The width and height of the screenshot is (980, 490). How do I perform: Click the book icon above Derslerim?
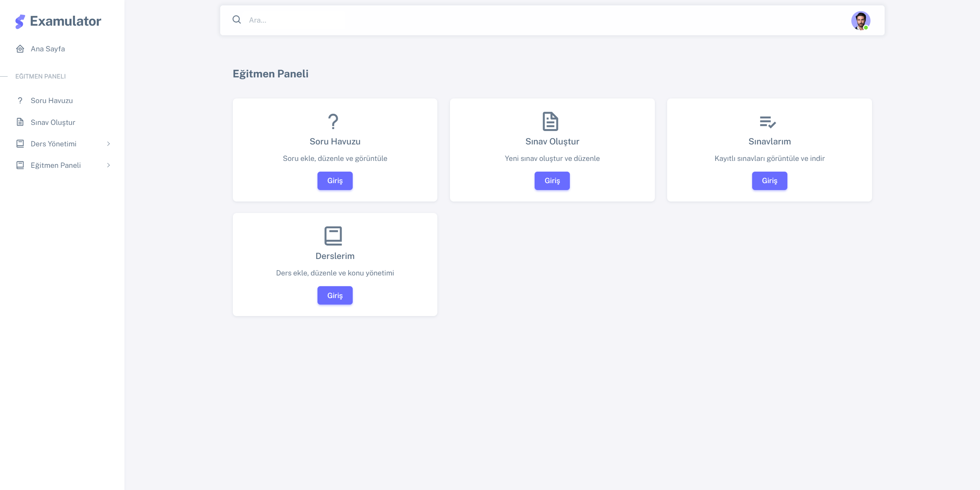coord(333,236)
